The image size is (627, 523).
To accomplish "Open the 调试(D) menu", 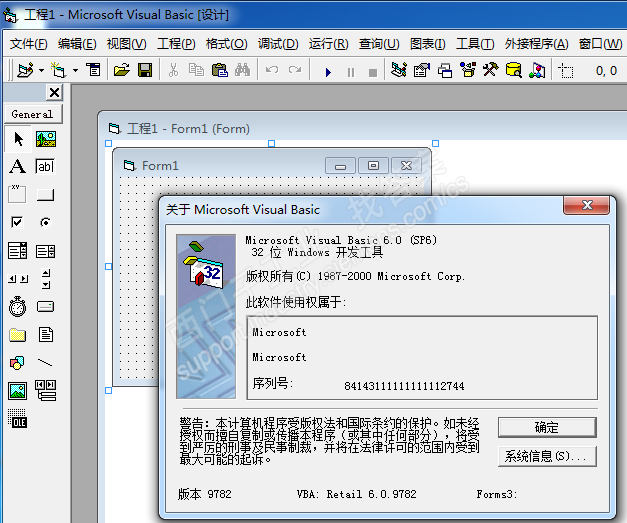I will coord(278,44).
